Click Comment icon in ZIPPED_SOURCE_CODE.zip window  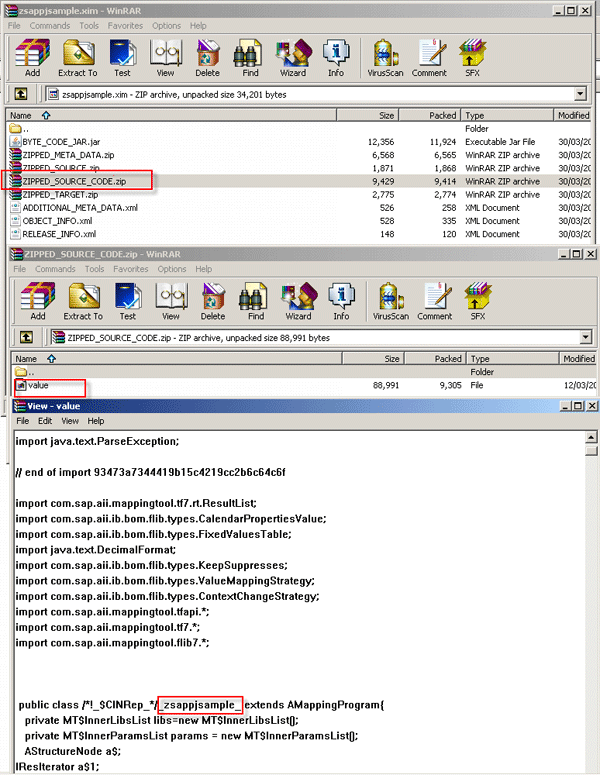click(x=434, y=301)
